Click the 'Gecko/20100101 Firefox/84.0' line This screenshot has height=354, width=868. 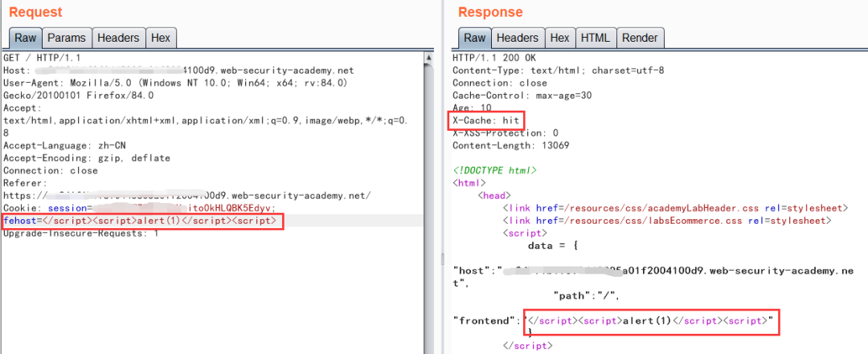coord(78,96)
